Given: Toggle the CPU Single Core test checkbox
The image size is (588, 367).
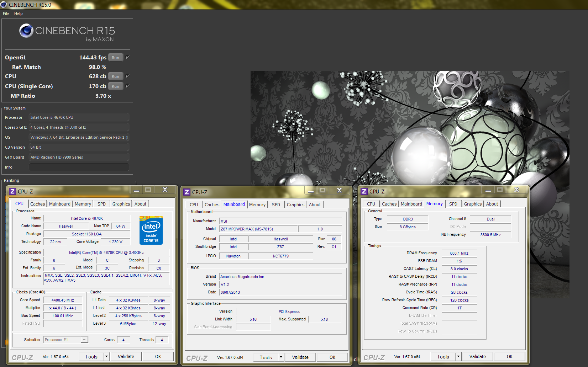Looking at the screenshot, I should (127, 86).
